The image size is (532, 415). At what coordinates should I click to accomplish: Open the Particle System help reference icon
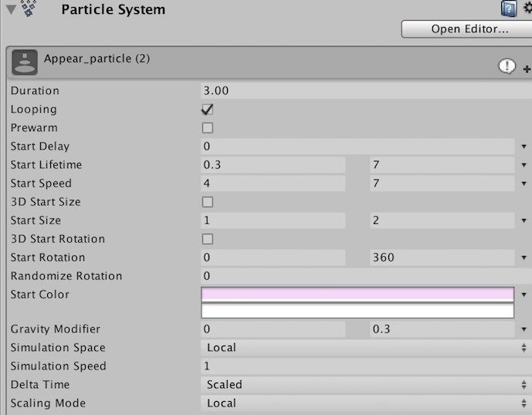(x=509, y=8)
